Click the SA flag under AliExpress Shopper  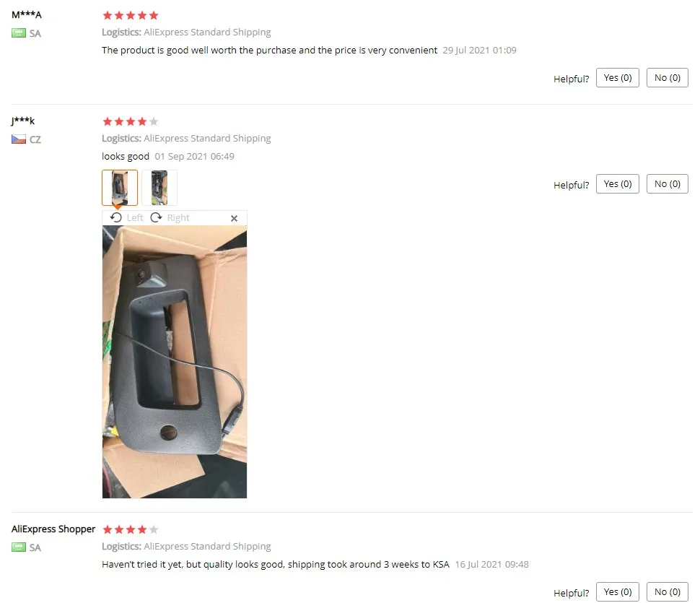pyautogui.click(x=19, y=547)
